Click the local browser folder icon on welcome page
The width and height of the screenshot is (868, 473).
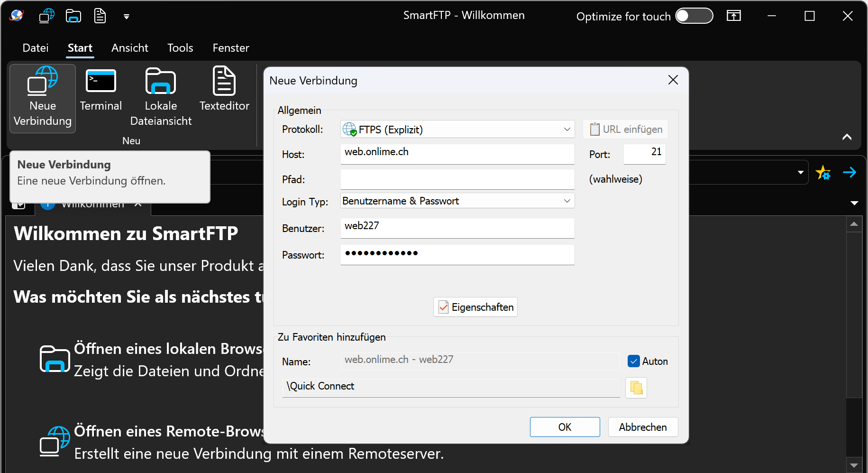pyautogui.click(x=55, y=359)
